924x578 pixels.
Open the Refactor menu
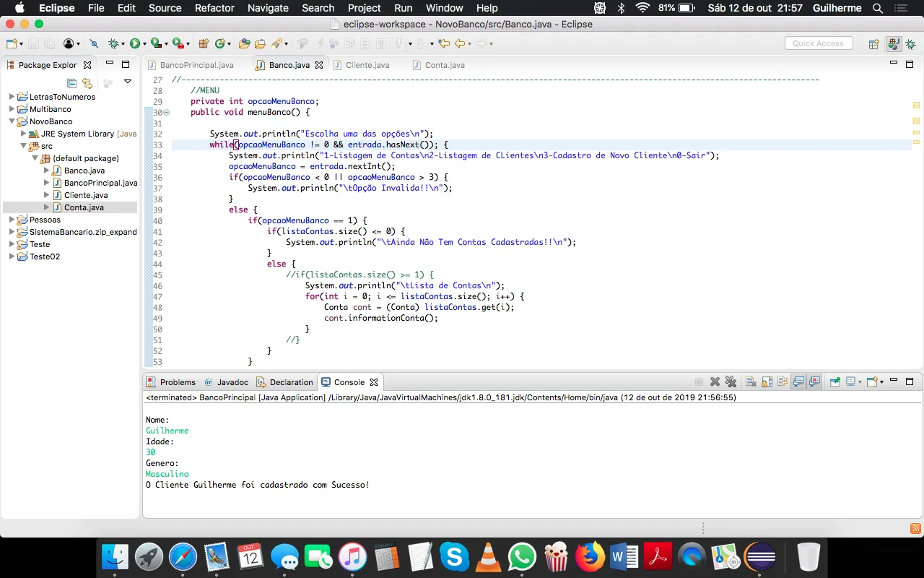[214, 8]
